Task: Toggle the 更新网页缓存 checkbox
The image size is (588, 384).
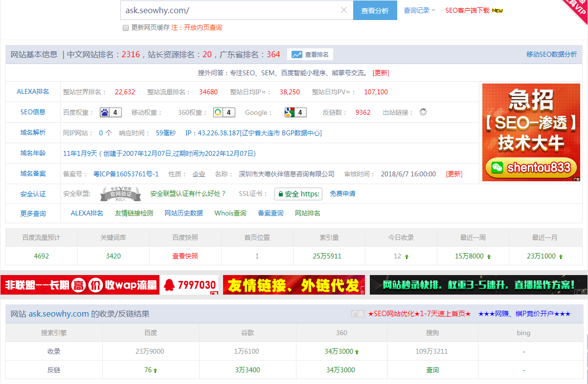Action: 126,28
